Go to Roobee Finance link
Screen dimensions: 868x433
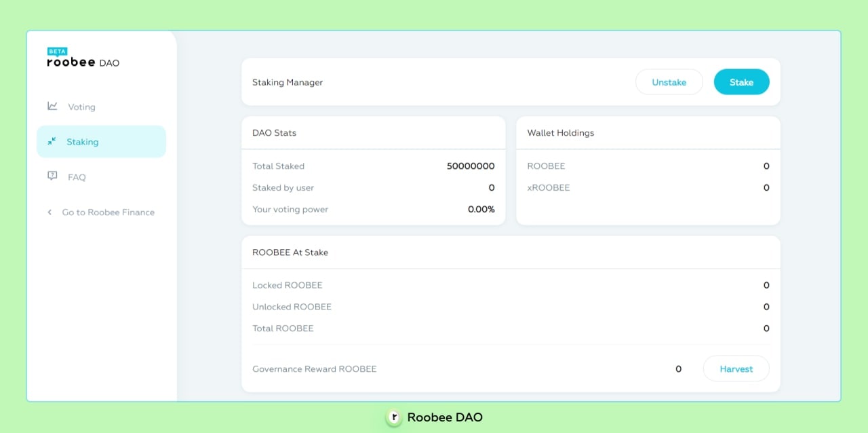coord(108,212)
